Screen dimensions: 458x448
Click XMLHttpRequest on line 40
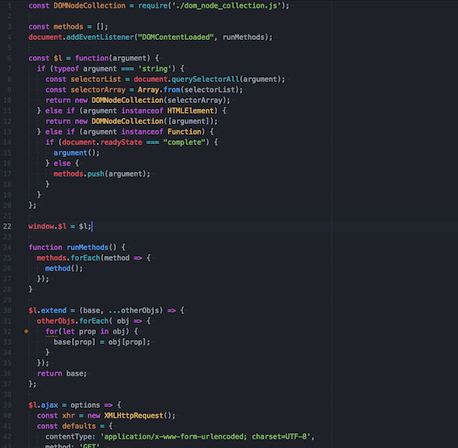[x=134, y=416]
